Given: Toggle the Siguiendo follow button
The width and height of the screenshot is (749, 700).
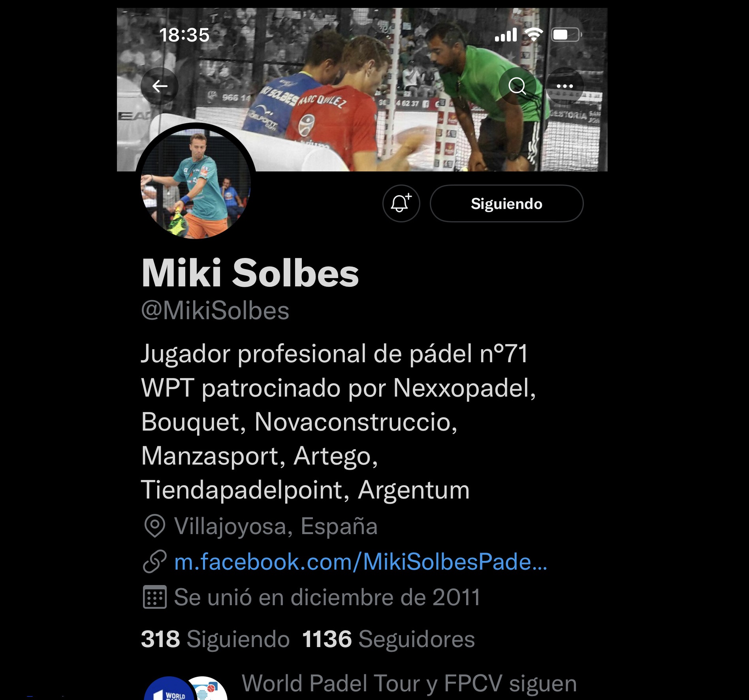Looking at the screenshot, I should point(506,203).
